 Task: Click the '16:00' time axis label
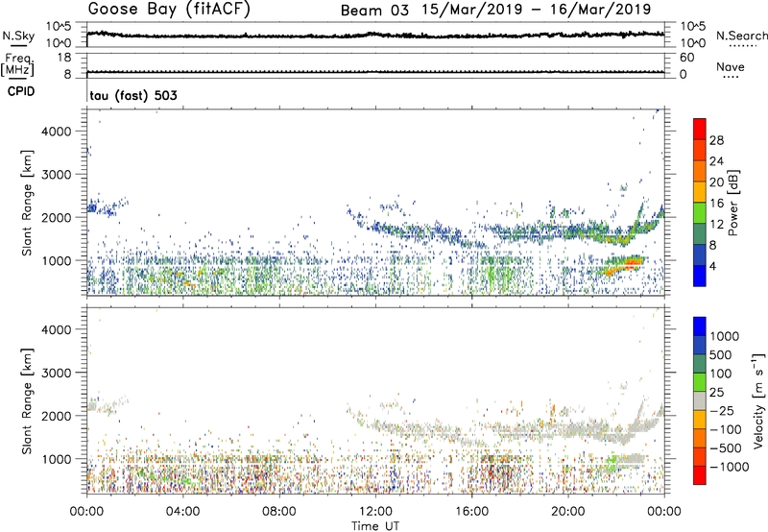point(471,512)
